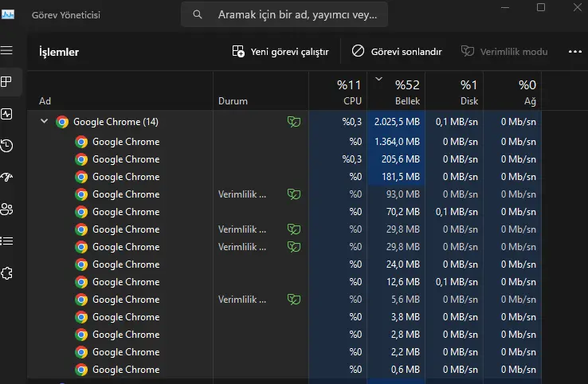Open the Details list sidebar icon
This screenshot has width=588, height=384.
pos(6,241)
